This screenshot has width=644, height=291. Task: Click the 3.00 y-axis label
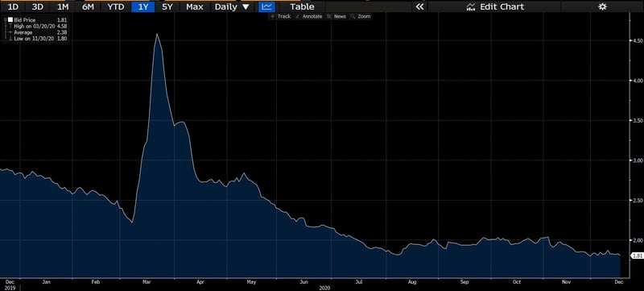[637, 160]
